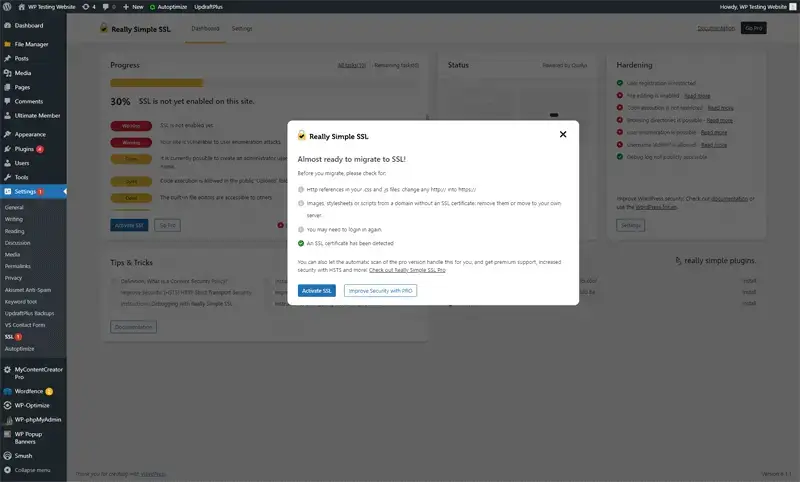Open UpdraftPlus admin bar menu
The width and height of the screenshot is (800, 482).
click(208, 7)
